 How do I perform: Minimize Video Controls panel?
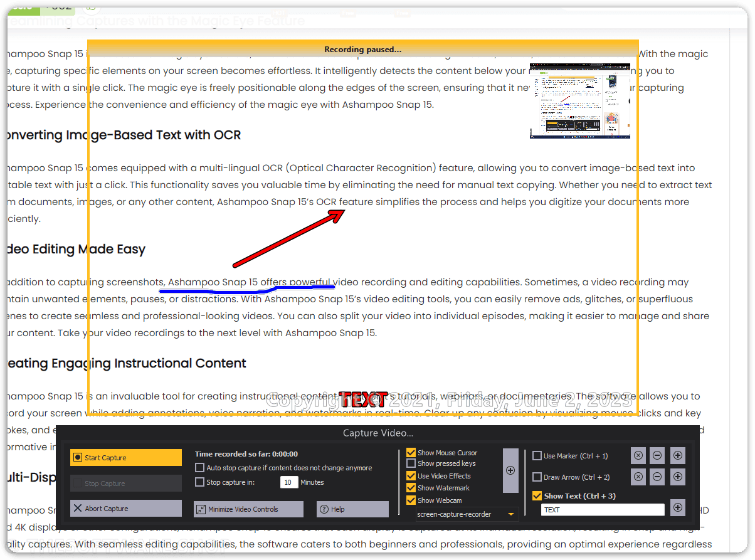click(248, 509)
